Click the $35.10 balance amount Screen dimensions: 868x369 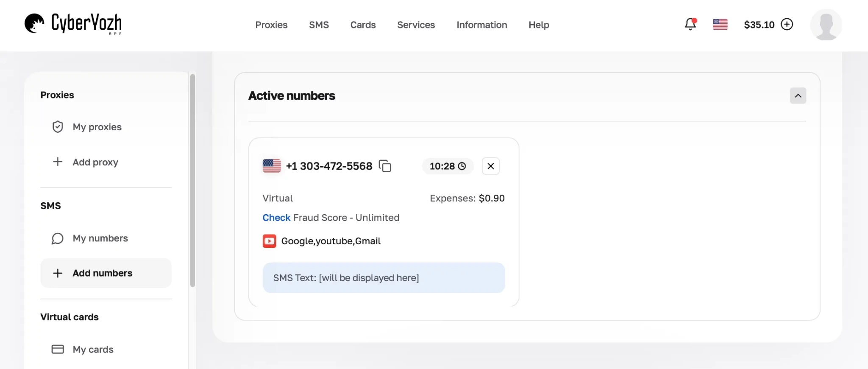coord(759,25)
